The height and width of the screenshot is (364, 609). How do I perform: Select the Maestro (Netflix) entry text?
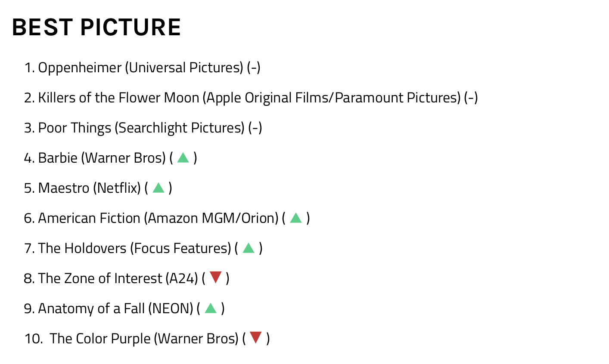click(x=89, y=188)
